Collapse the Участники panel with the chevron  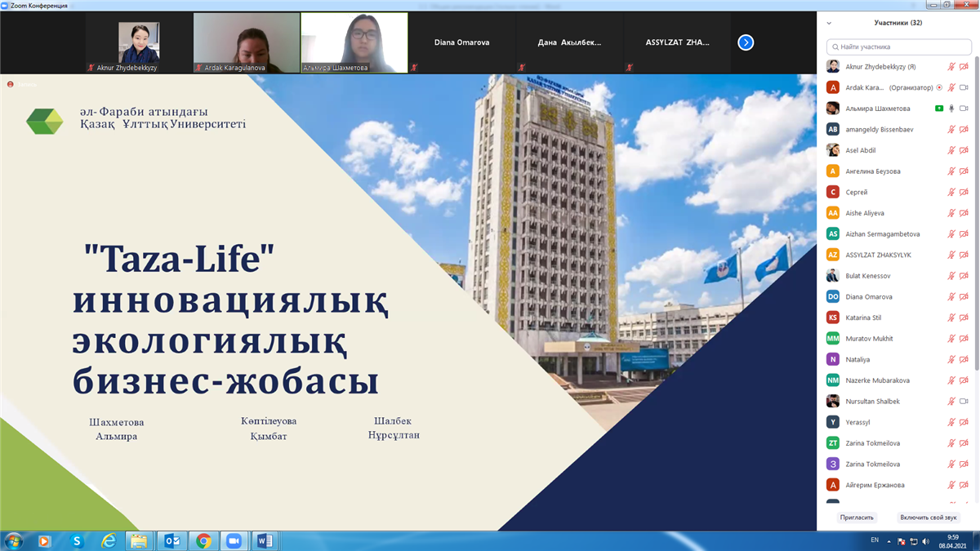[x=830, y=23]
